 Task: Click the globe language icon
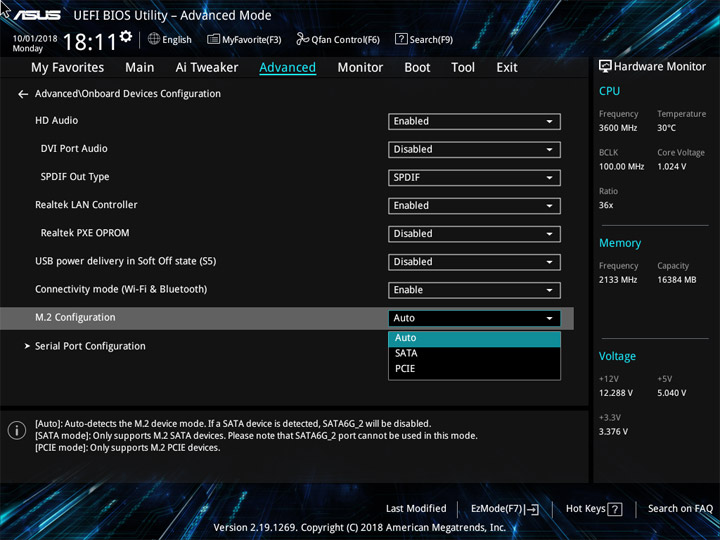[x=154, y=39]
